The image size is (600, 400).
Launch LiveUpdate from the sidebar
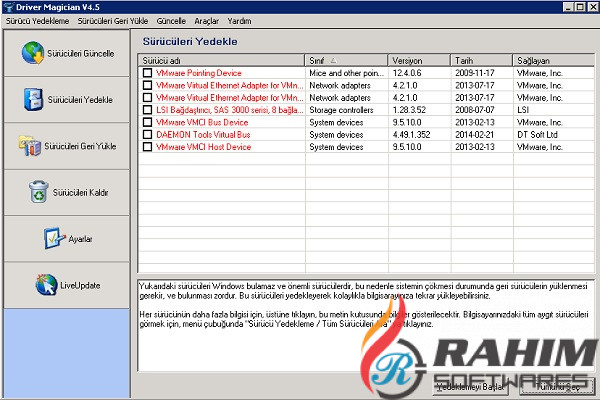(x=46, y=285)
